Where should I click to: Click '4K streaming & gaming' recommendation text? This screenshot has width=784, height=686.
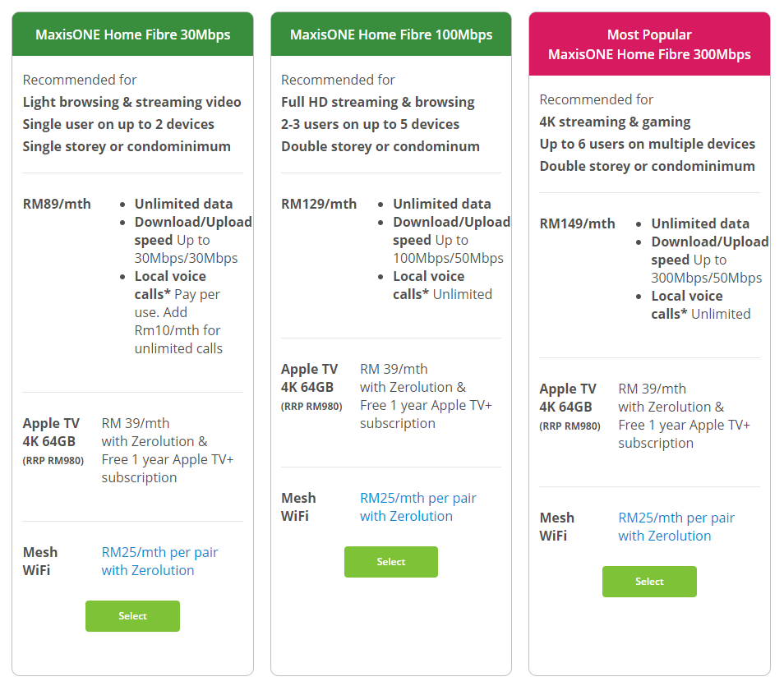tap(615, 122)
